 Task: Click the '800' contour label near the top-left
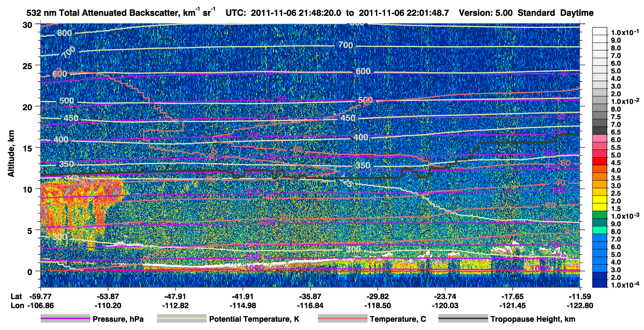tap(64, 33)
